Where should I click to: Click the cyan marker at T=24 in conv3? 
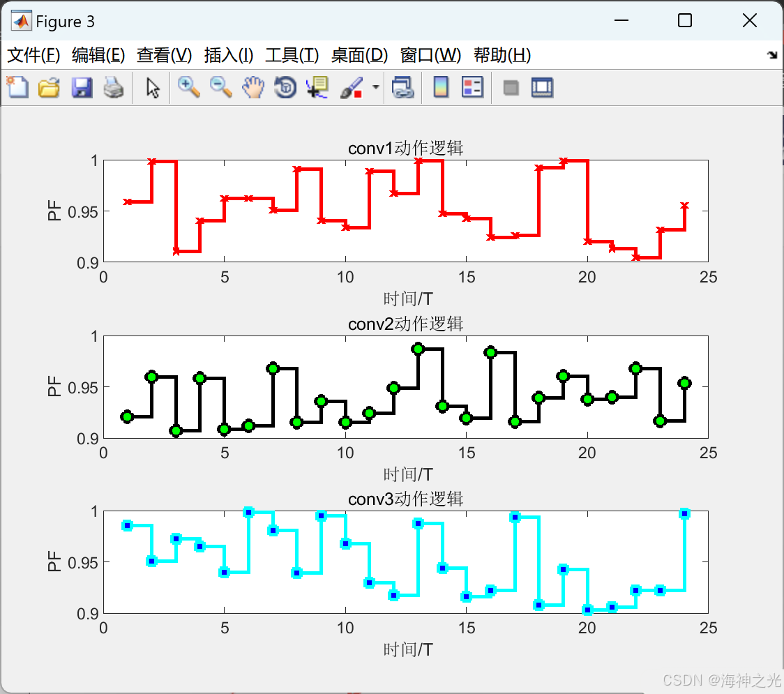684,513
